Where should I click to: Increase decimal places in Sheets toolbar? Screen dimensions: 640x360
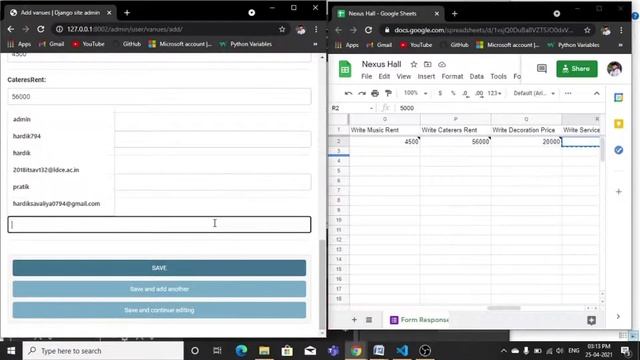pos(479,93)
